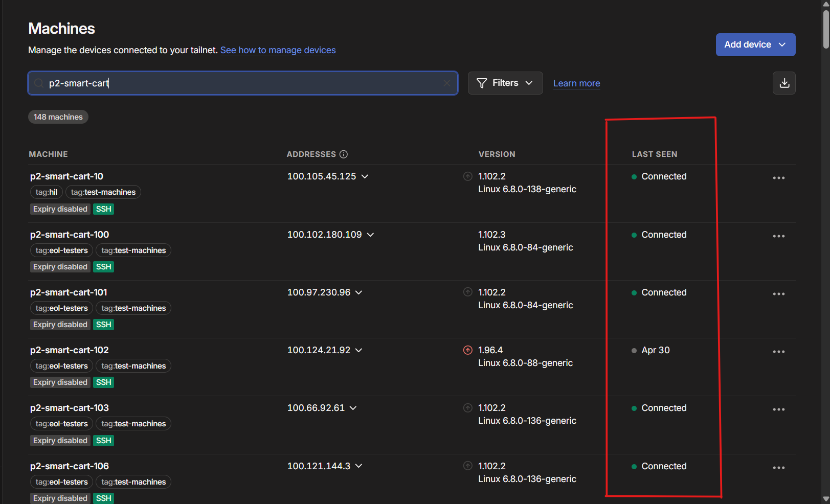The height and width of the screenshot is (504, 830).
Task: Expand addresses for 100.97.230.96
Action: [x=358, y=292]
